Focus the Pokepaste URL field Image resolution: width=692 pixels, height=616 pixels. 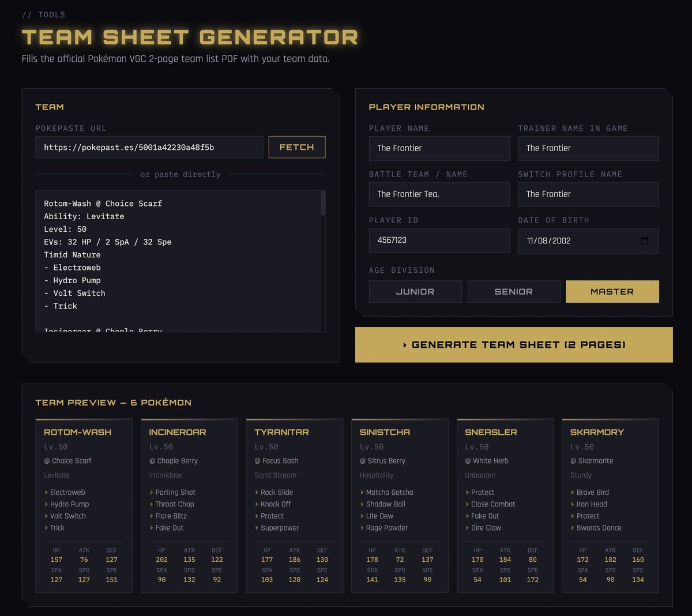(x=149, y=147)
